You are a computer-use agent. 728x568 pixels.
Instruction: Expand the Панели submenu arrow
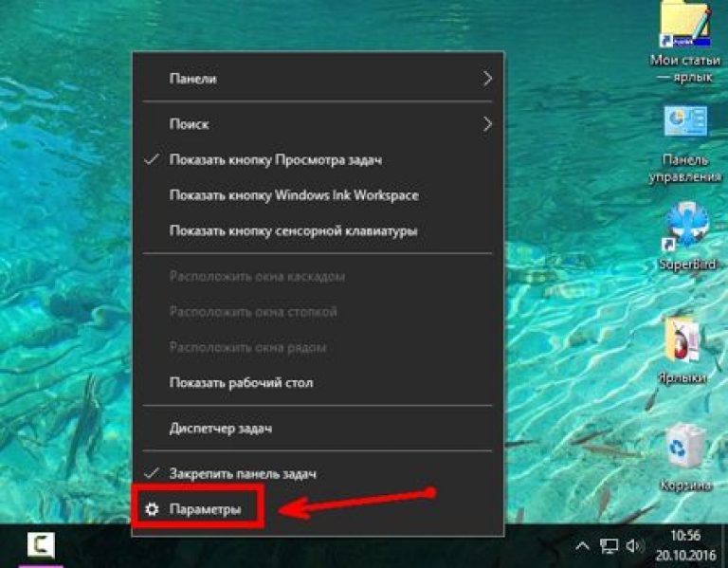[x=487, y=79]
